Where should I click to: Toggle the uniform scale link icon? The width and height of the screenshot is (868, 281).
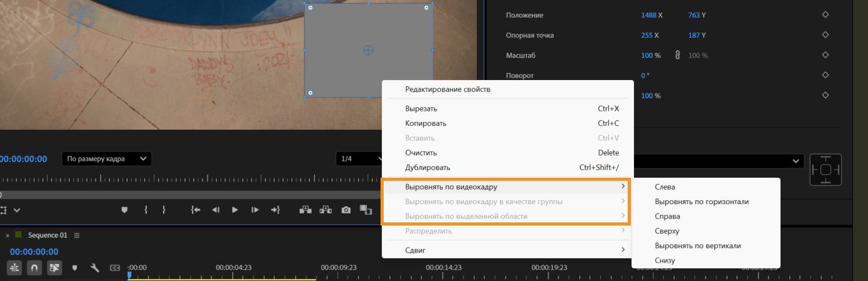677,55
